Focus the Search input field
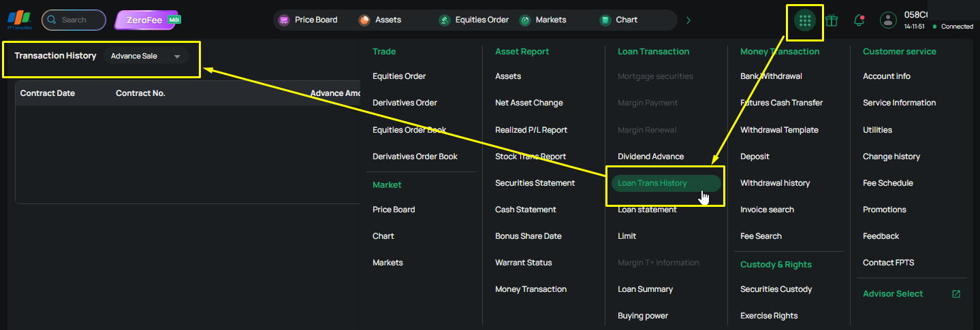 click(74, 20)
